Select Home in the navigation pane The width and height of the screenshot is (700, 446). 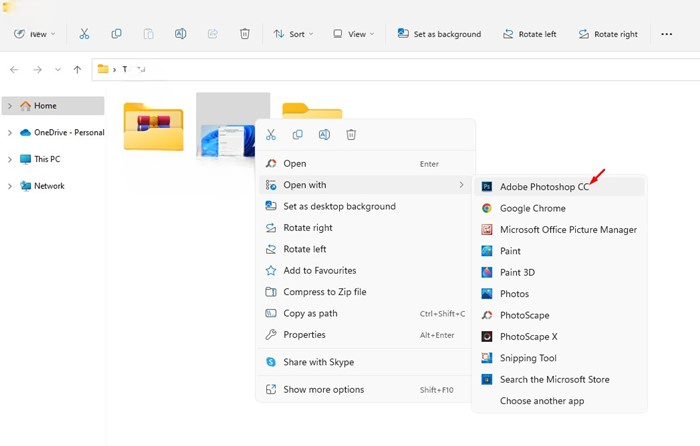tap(53, 106)
